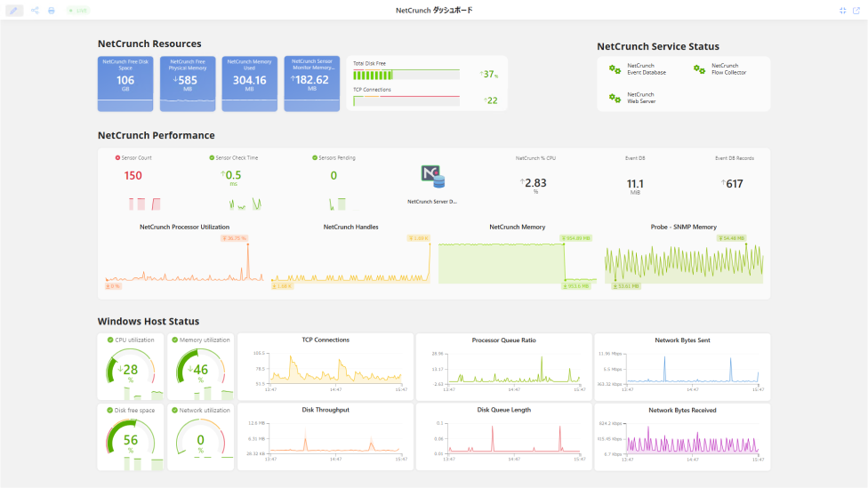Open the share icon in top bar
The image size is (868, 488).
coord(35,11)
